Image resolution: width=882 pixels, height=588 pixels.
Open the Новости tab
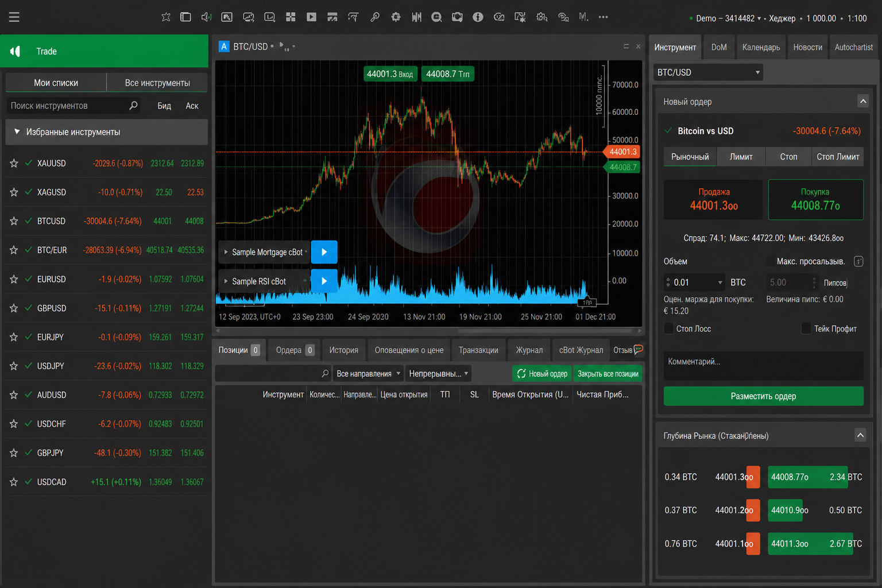click(807, 47)
